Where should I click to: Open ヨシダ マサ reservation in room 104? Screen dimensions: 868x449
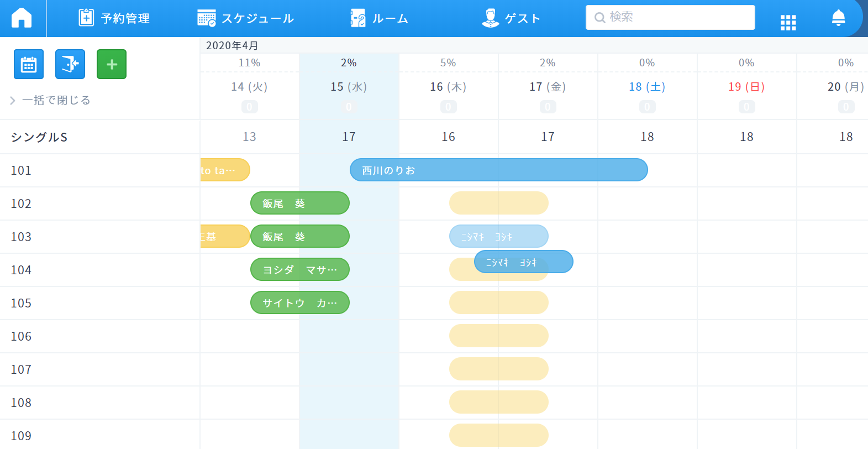pos(300,269)
